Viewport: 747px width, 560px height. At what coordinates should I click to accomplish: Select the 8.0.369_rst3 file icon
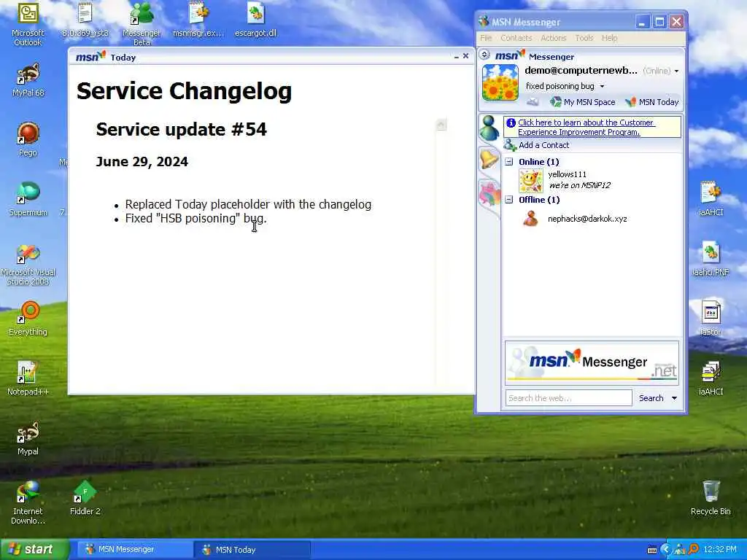point(85,20)
